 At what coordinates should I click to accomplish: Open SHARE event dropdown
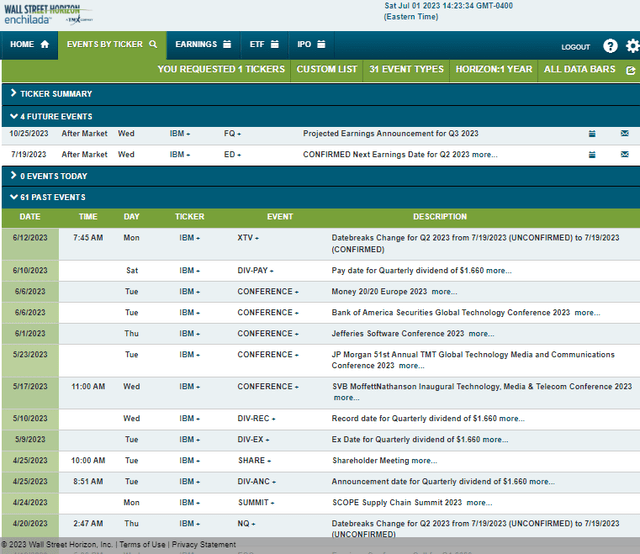[x=254, y=461]
